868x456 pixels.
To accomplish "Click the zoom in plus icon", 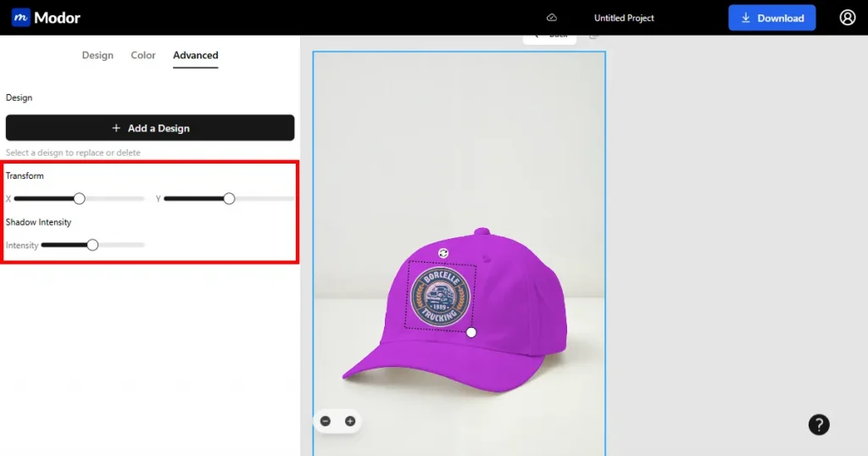I will 349,421.
